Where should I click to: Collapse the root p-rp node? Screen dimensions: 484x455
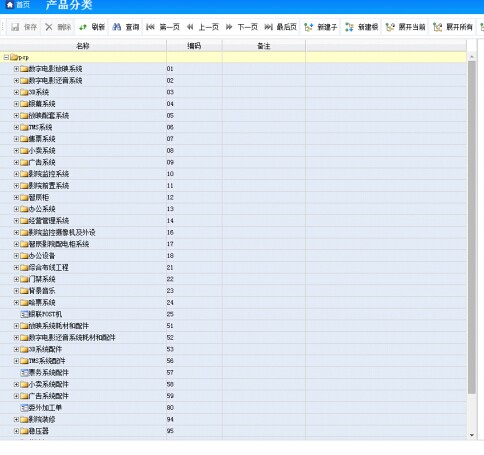tap(6, 57)
